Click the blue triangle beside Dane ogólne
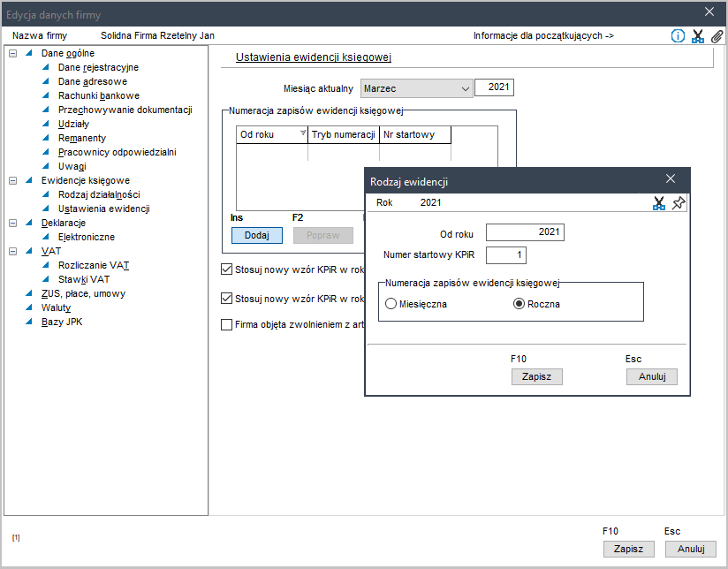Screen dimensions: 728x569 29,53
